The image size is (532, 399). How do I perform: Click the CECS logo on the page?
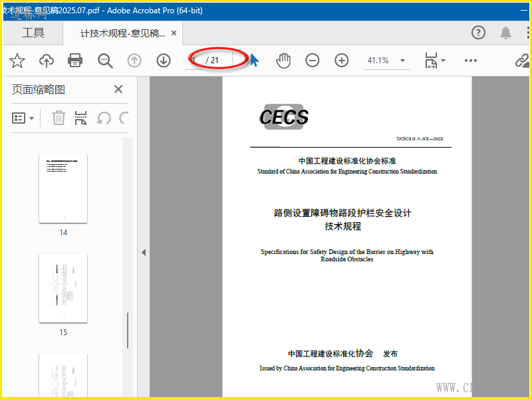pos(284,117)
